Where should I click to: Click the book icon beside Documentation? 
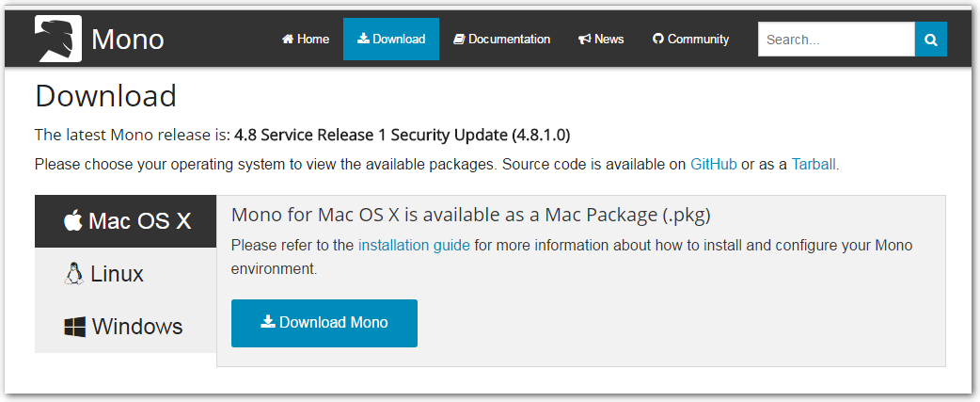(x=459, y=40)
